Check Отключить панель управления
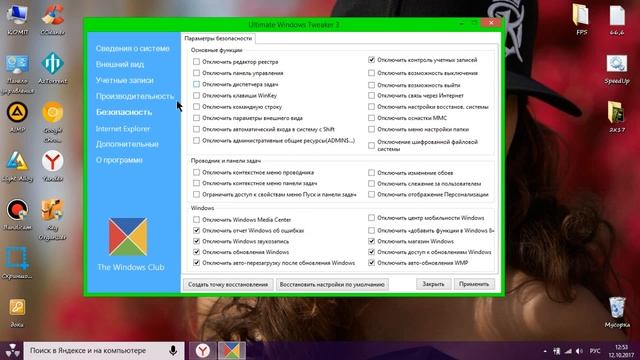The height and width of the screenshot is (360, 640). coord(196,73)
